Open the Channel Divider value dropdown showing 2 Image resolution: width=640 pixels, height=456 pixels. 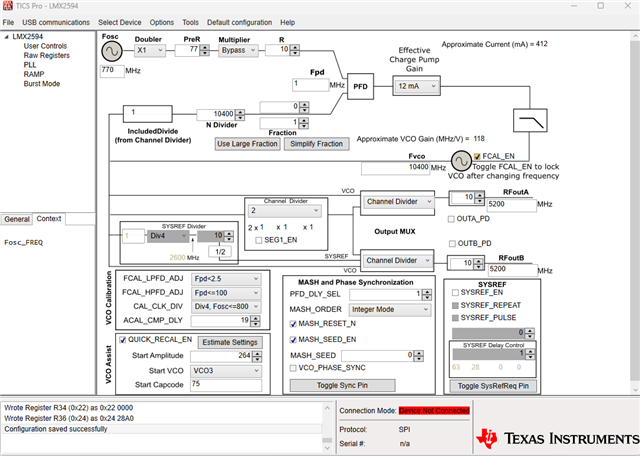(x=284, y=211)
